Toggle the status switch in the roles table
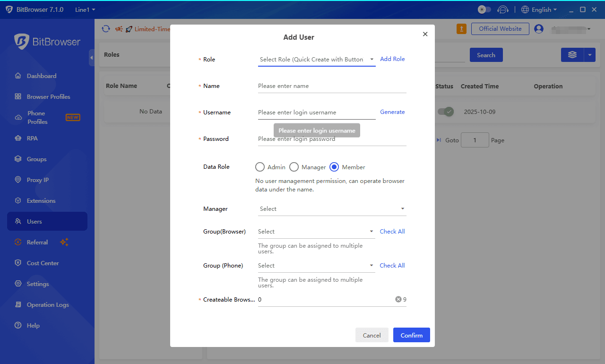The height and width of the screenshot is (364, 605). [445, 112]
